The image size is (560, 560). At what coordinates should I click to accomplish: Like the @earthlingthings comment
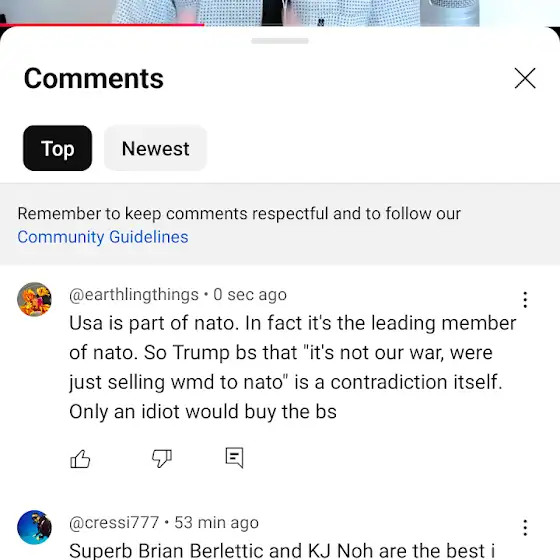pyautogui.click(x=80, y=459)
